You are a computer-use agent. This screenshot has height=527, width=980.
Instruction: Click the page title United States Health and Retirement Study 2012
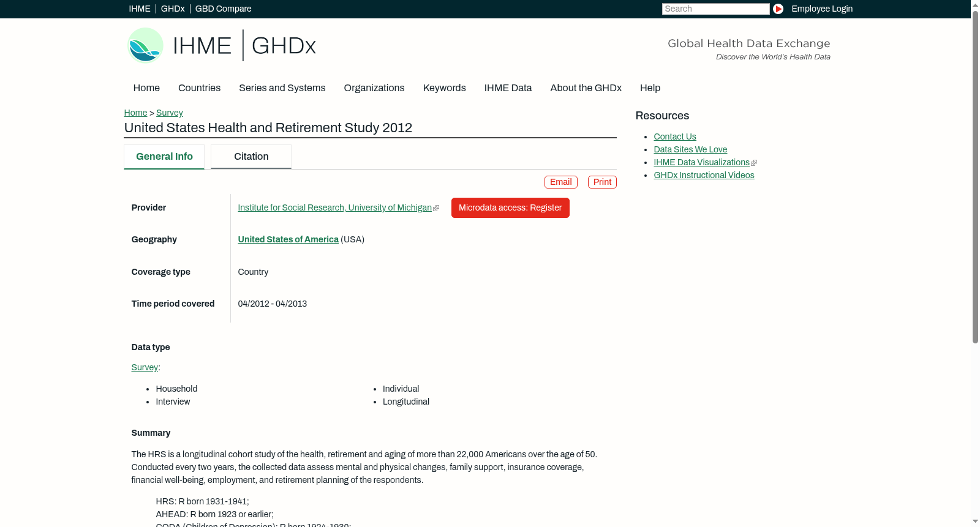point(268,127)
